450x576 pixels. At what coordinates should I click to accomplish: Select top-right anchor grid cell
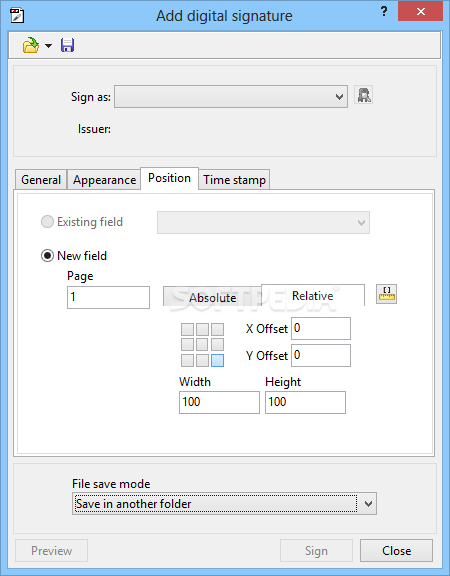[x=217, y=330]
